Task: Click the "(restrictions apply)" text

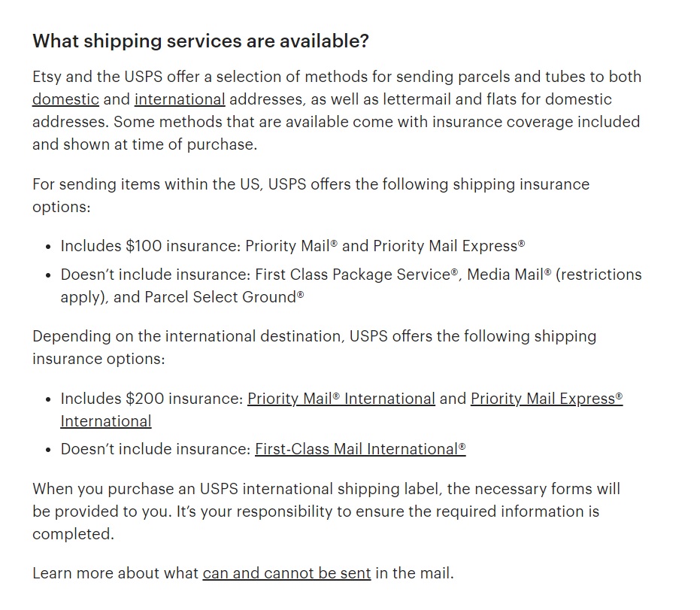Action: (x=598, y=275)
